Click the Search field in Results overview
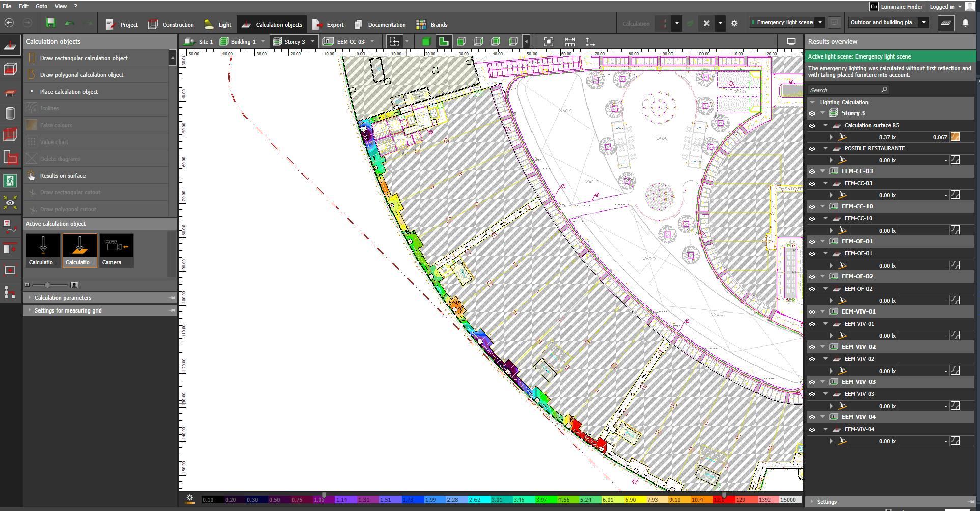 (844, 90)
